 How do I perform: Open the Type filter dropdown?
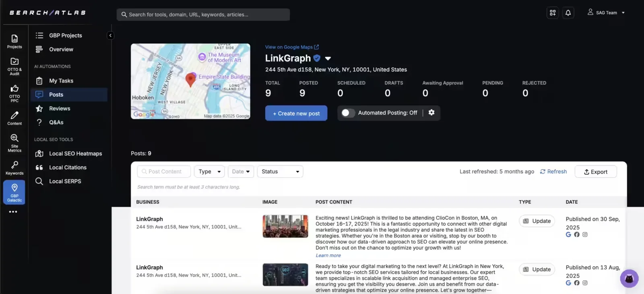pos(209,172)
